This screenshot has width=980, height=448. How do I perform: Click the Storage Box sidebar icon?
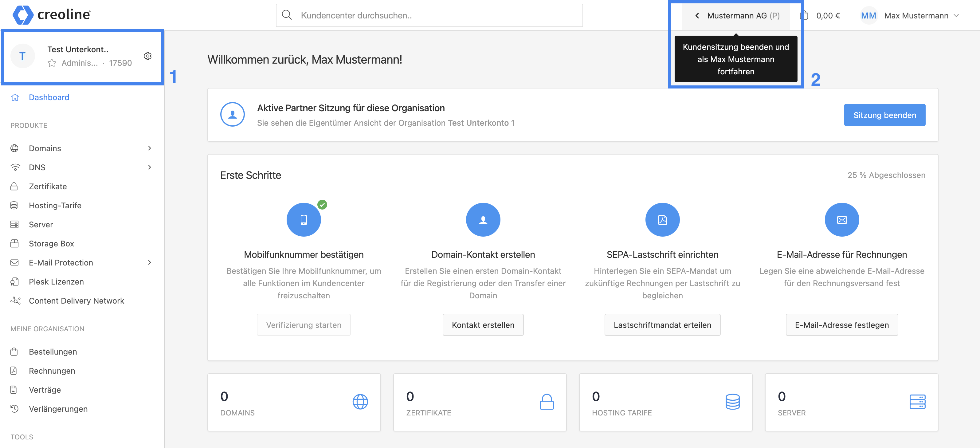pos(14,244)
